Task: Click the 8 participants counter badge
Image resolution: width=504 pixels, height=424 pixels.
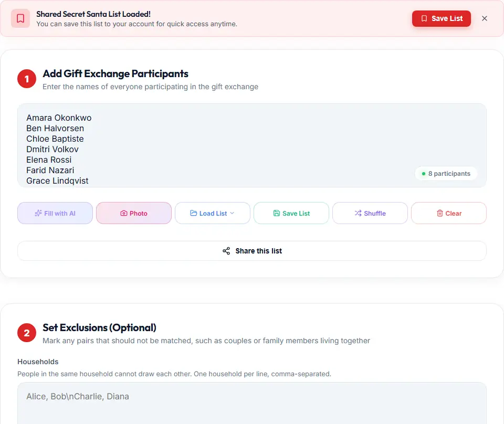Action: pos(446,174)
